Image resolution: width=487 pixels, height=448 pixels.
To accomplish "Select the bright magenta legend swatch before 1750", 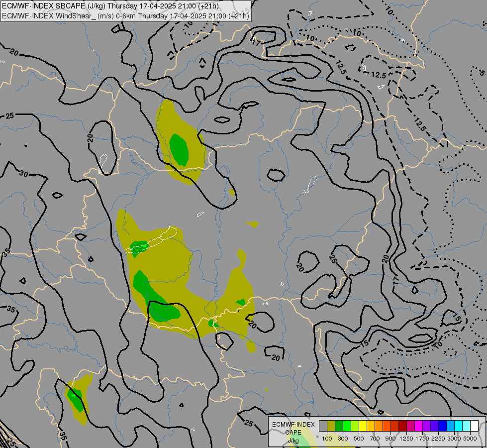I will pyautogui.click(x=419, y=426).
